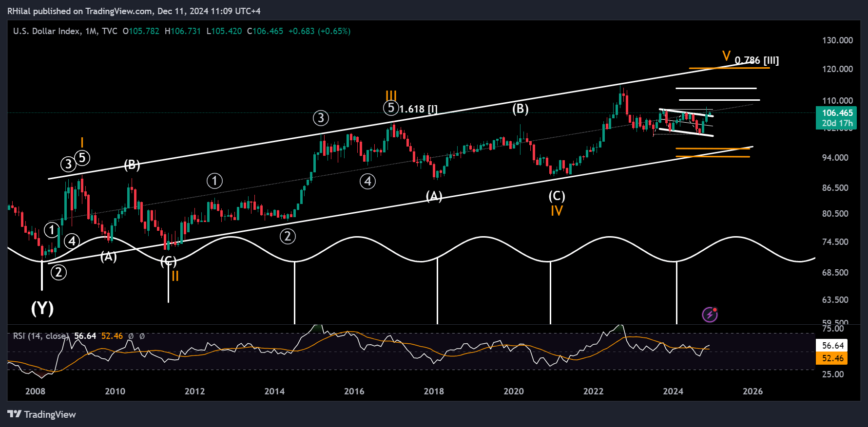Click the (A) label near 2018
The width and height of the screenshot is (868, 427).
[x=434, y=196]
